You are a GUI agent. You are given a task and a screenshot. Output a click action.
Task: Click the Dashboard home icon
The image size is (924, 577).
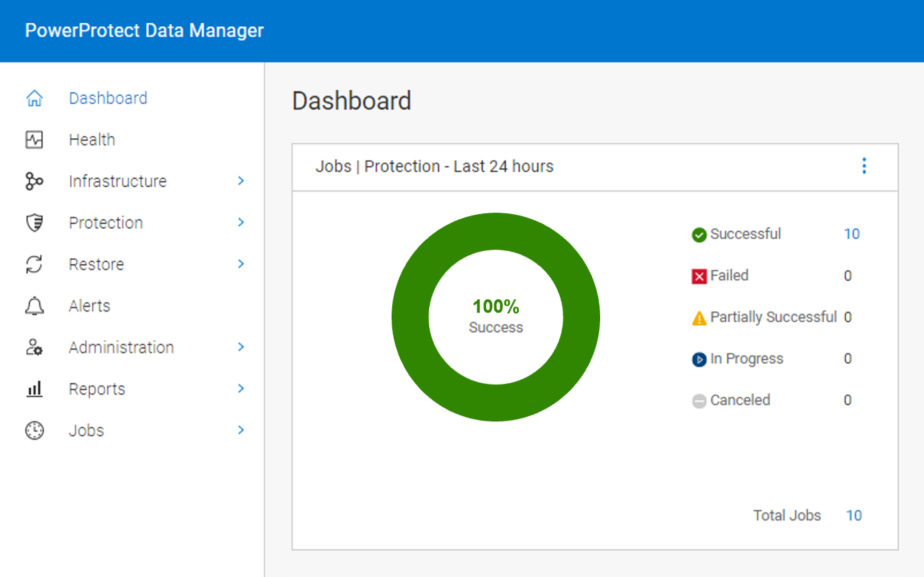tap(34, 99)
